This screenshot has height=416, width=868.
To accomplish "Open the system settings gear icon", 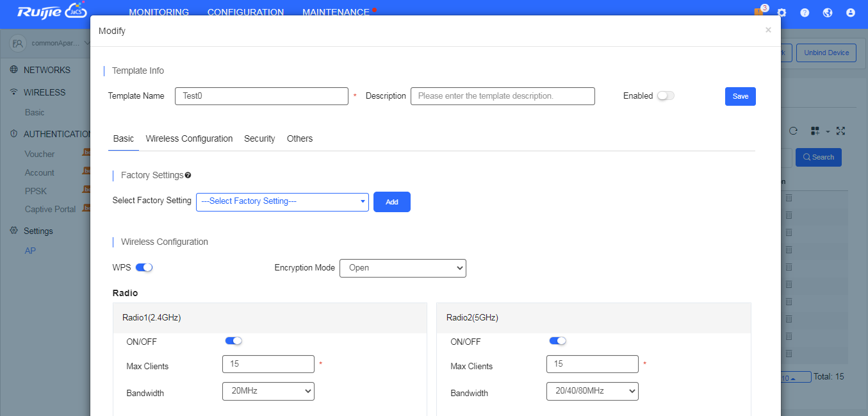I will click(x=782, y=12).
